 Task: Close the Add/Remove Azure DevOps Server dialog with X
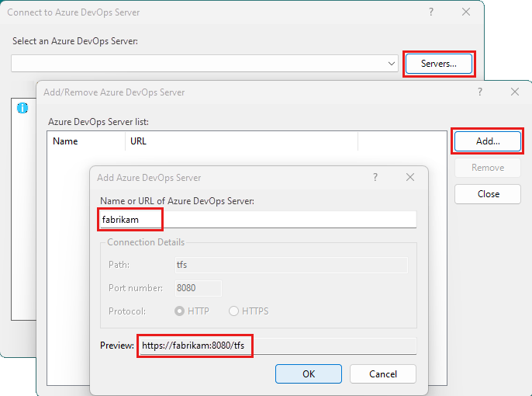(x=515, y=92)
